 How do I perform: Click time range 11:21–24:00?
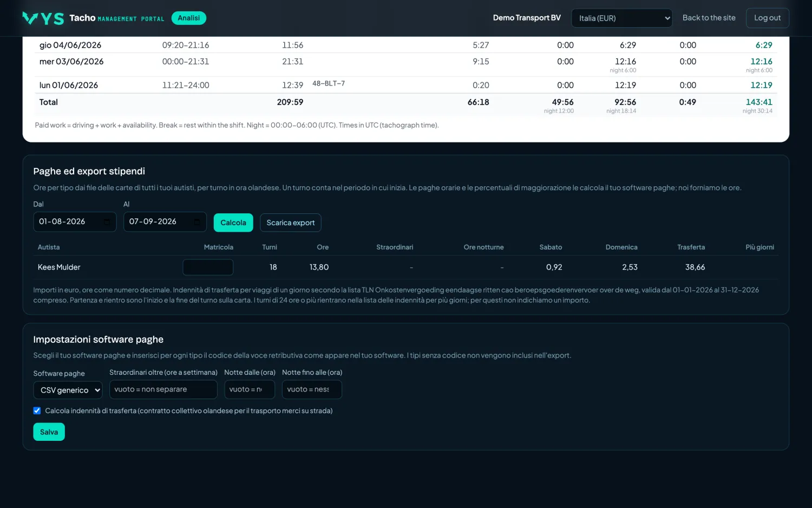pyautogui.click(x=186, y=85)
